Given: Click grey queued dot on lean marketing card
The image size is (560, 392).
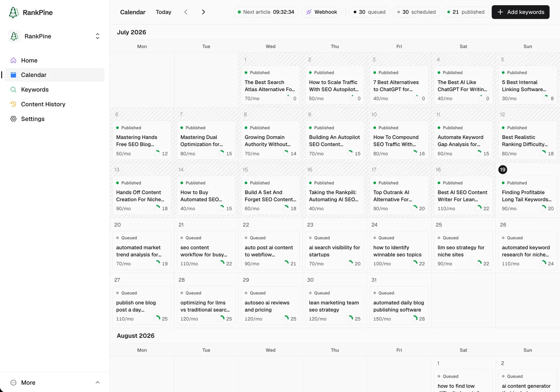Looking at the screenshot, I should pyautogui.click(x=310, y=293).
